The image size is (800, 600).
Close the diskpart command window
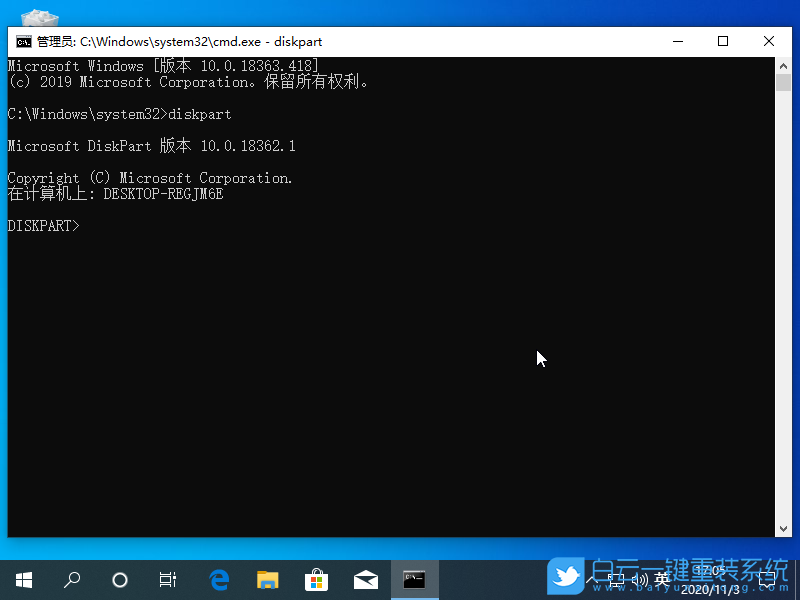768,42
